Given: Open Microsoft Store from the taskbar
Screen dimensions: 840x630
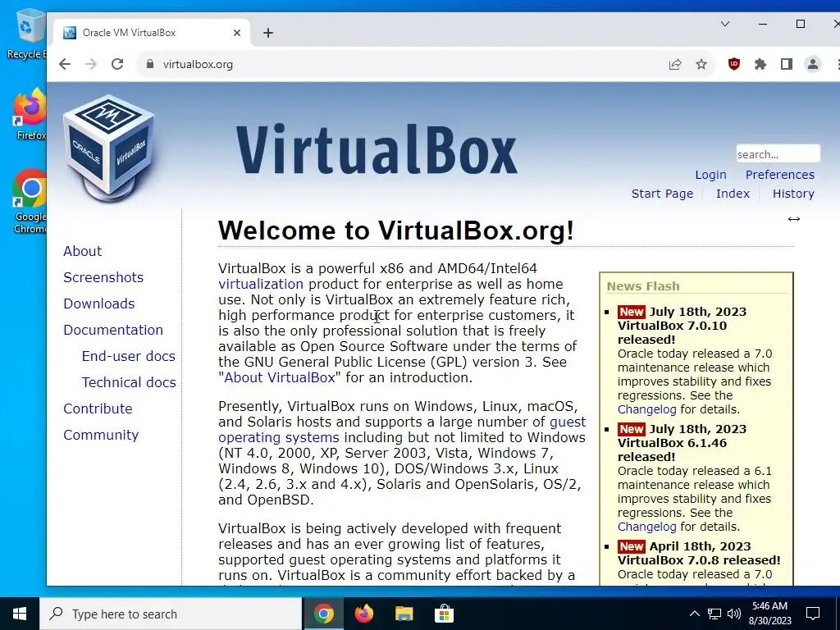Looking at the screenshot, I should [444, 614].
